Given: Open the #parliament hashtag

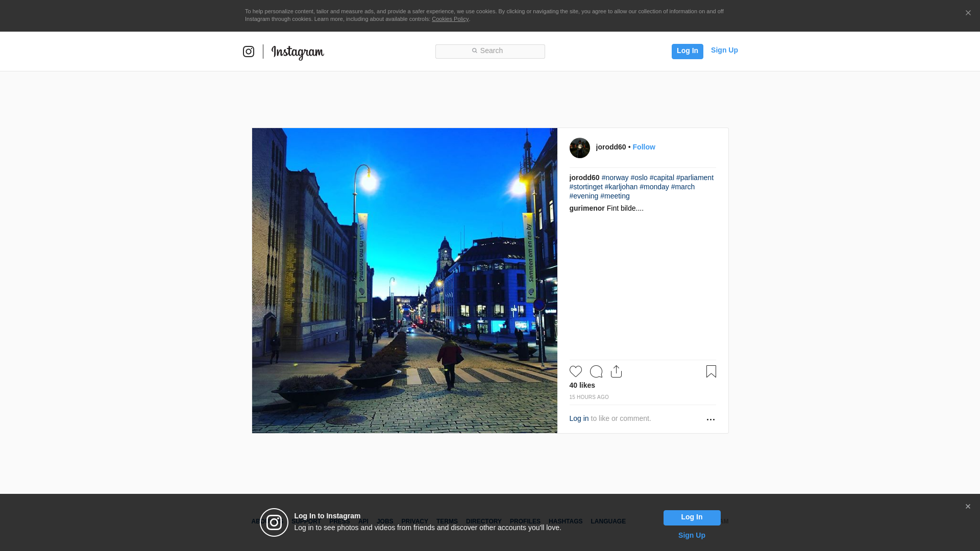Looking at the screenshot, I should (695, 178).
